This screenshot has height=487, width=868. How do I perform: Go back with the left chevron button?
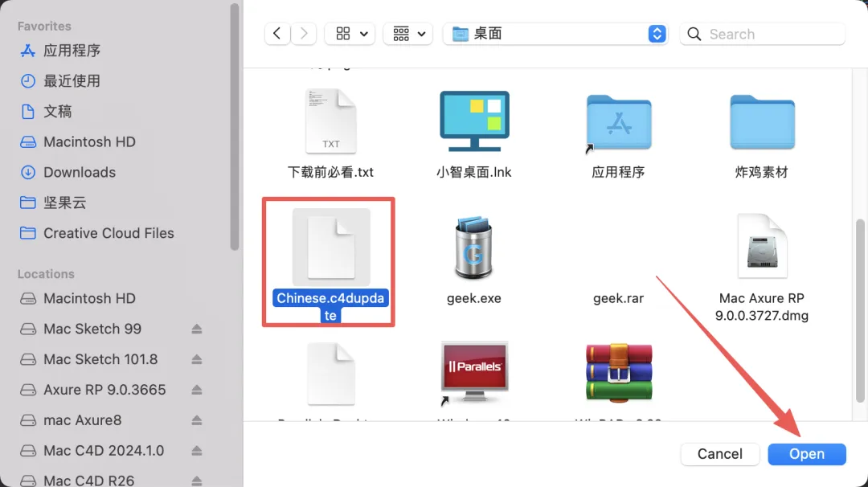277,34
